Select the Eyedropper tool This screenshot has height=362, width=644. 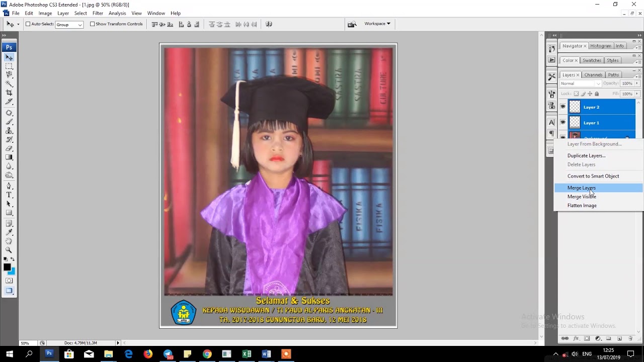[9, 232]
